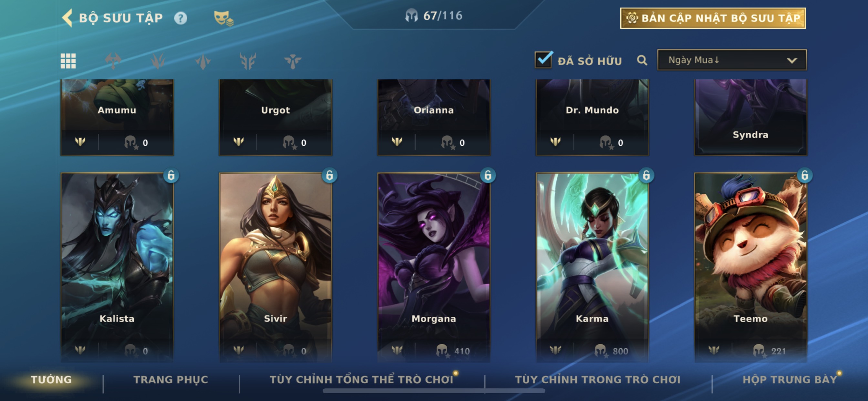Open the help question mark icon
The width and height of the screenshot is (868, 401).
point(181,18)
